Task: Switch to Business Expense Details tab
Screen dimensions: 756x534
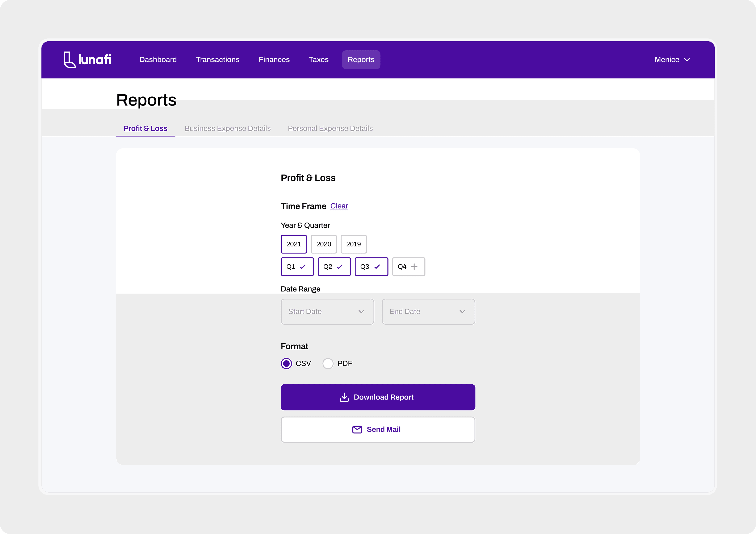Action: pos(227,128)
